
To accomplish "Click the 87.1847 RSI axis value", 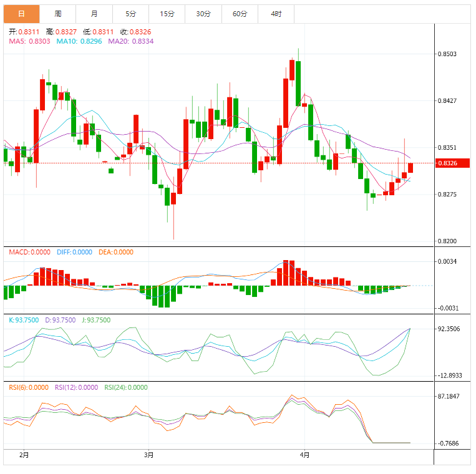I will coord(449,396).
